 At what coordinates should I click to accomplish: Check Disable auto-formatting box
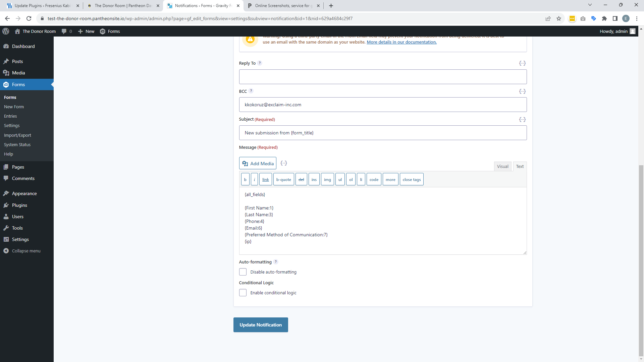click(243, 272)
